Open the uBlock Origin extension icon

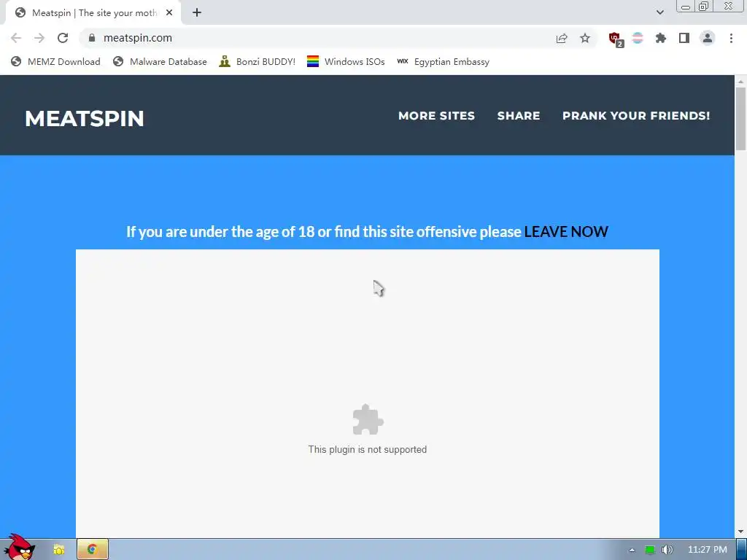click(x=616, y=39)
